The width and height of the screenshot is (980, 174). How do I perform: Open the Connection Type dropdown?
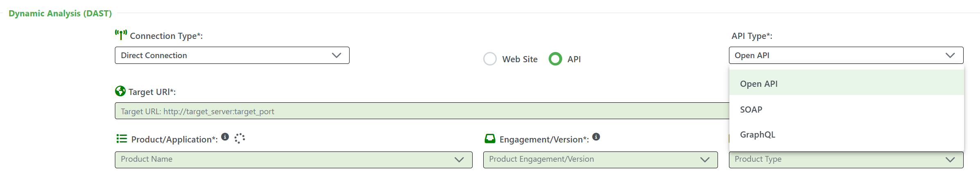tap(232, 55)
